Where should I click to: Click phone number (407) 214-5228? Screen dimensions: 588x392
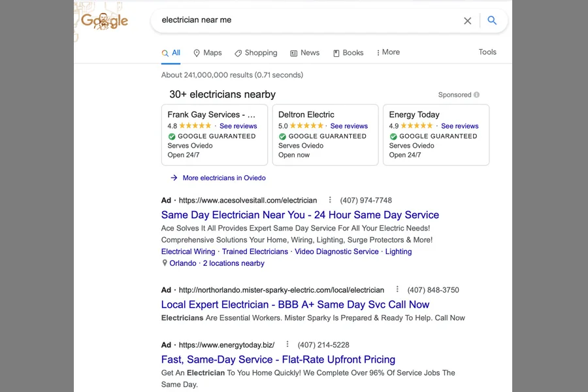[323, 345]
